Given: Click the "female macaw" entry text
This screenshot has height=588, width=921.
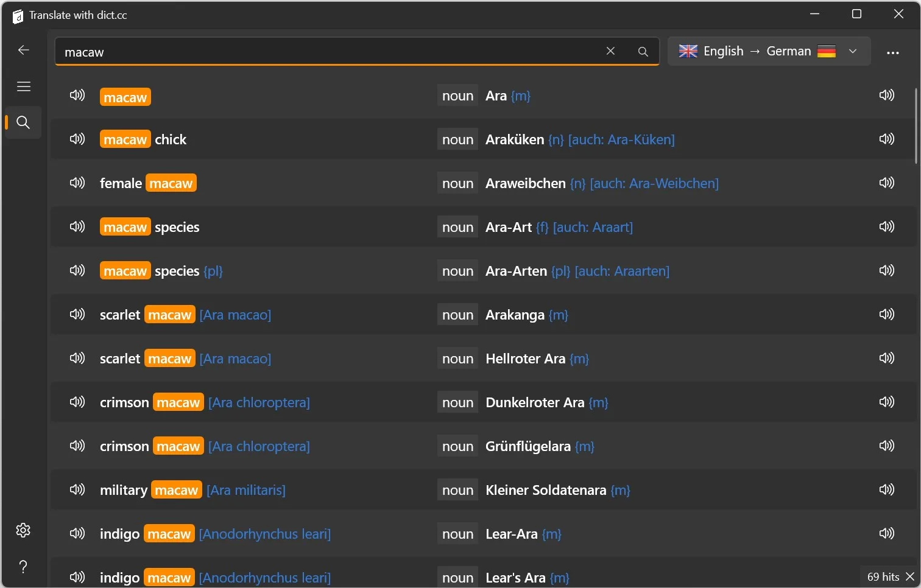Looking at the screenshot, I should (x=148, y=183).
